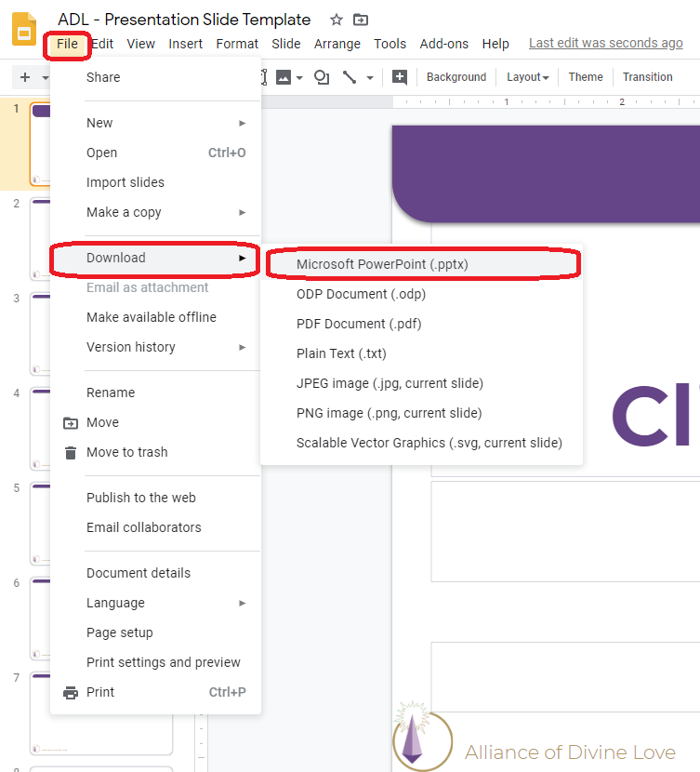
Task: Open the new slide layout dropdown arrow
Action: (46, 78)
